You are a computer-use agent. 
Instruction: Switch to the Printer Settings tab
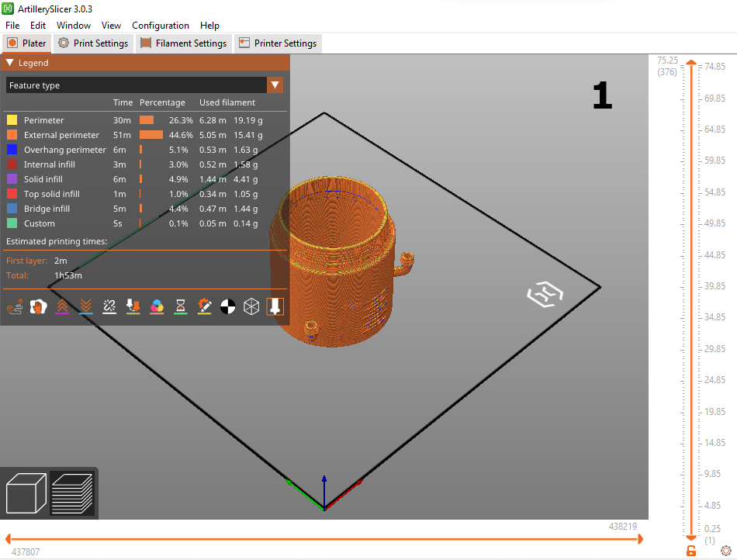click(x=278, y=43)
